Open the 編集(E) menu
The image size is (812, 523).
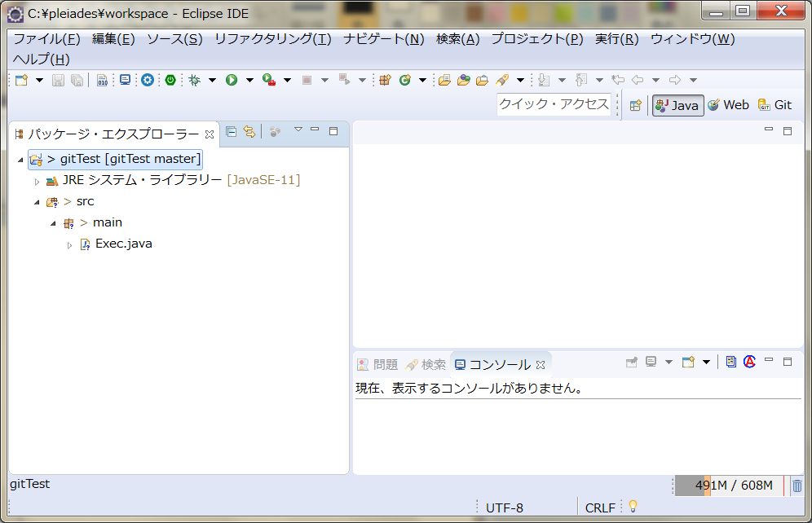coord(113,39)
